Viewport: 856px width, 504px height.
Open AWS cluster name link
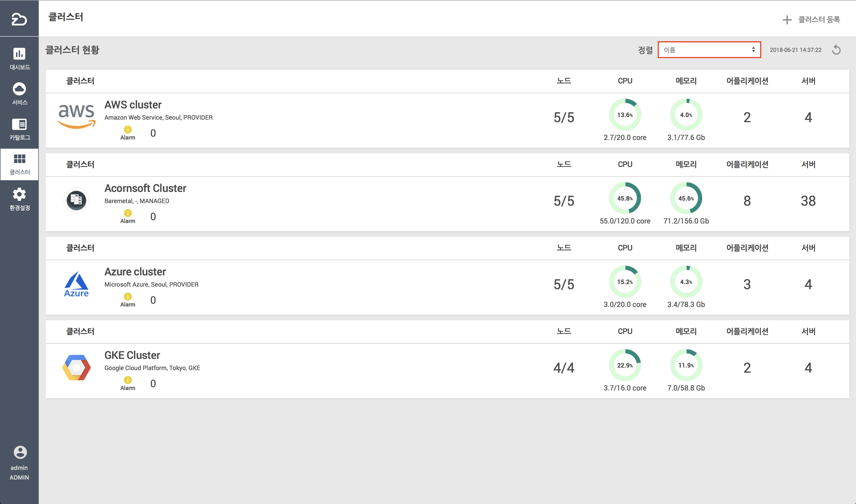[133, 105]
